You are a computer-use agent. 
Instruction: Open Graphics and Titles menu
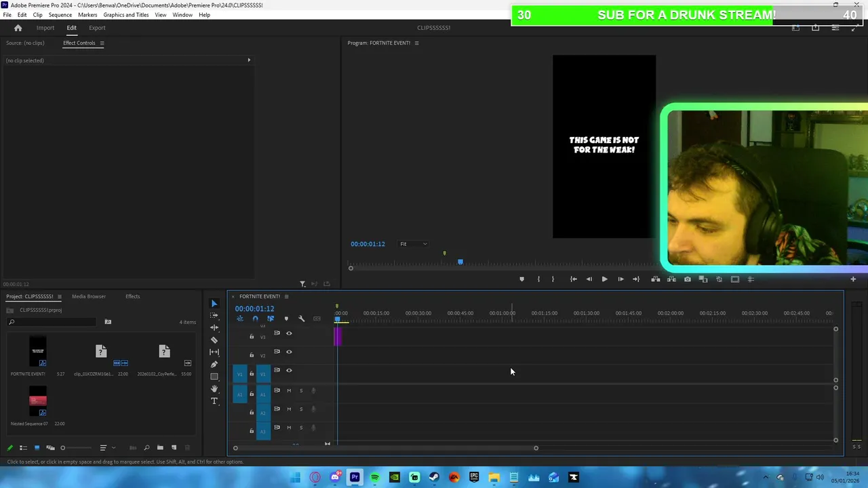coord(126,15)
